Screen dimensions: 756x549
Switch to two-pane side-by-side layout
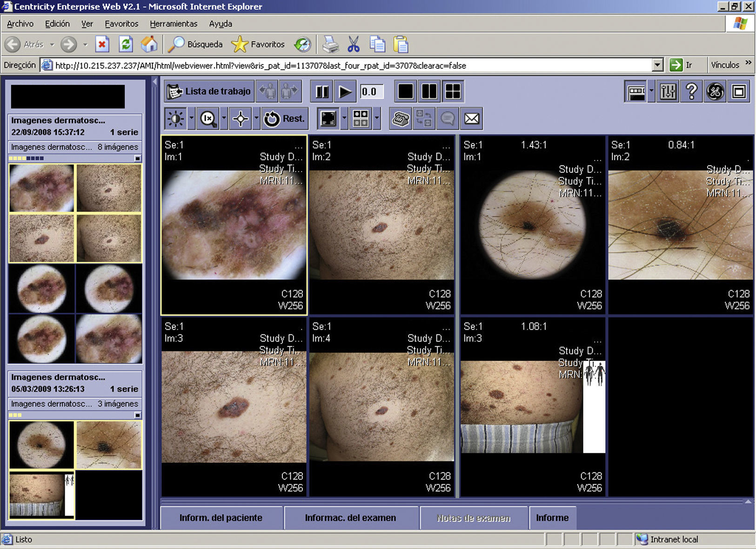point(429,92)
